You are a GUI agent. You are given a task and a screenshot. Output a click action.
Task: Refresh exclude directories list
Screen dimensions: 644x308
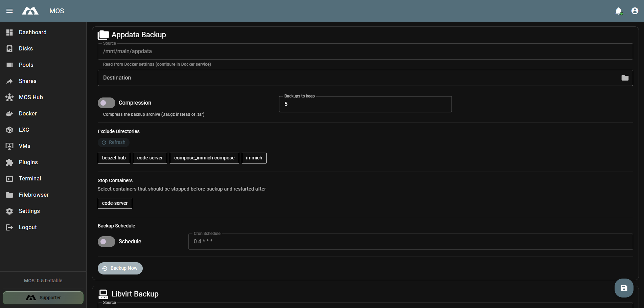pos(114,142)
